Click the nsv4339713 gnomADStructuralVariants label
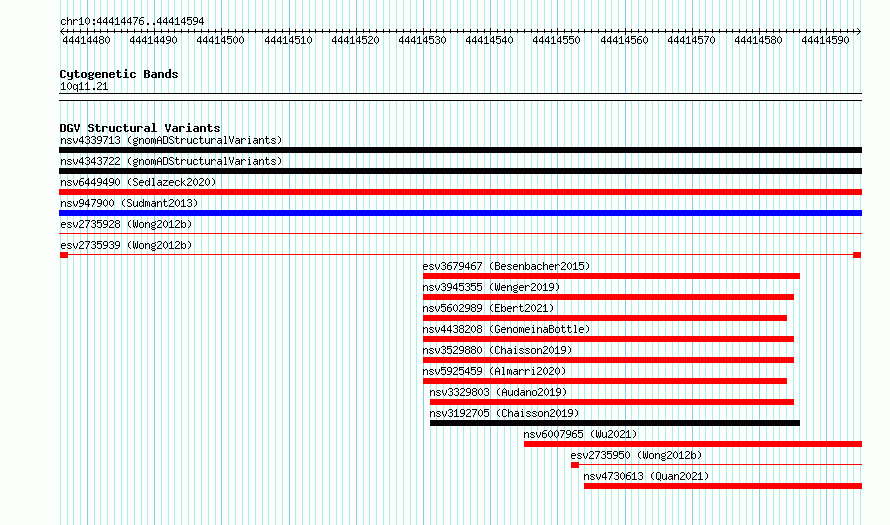The image size is (890, 525). pyautogui.click(x=171, y=140)
